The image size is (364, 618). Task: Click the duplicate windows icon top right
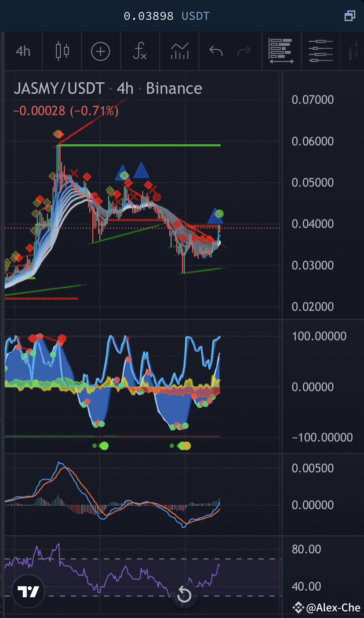(x=350, y=16)
